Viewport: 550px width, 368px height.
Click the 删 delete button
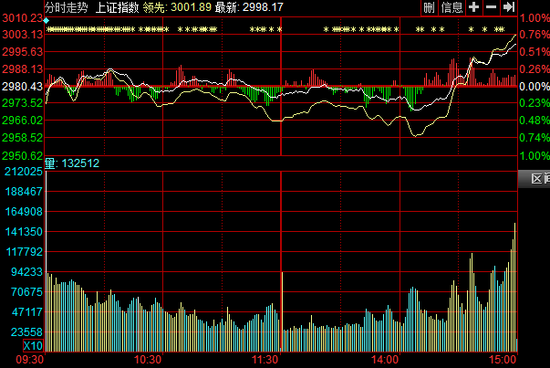(x=429, y=7)
